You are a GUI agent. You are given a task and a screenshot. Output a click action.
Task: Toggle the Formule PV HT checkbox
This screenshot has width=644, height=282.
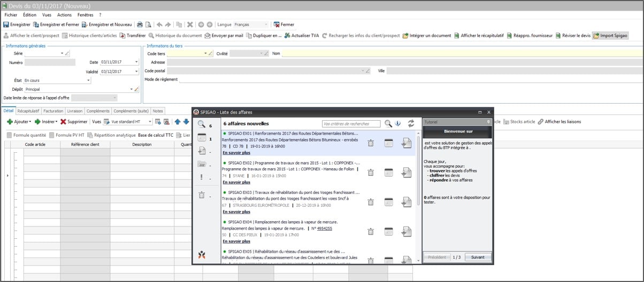[51, 135]
